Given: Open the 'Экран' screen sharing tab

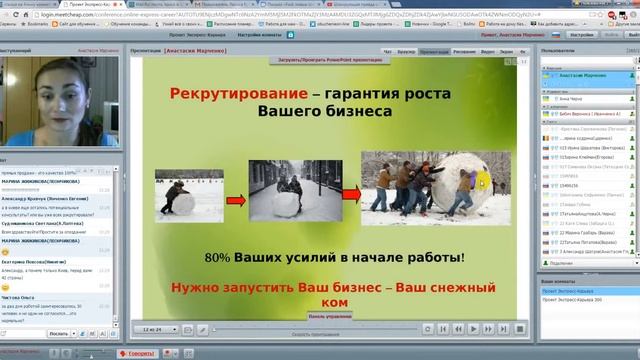Looking at the screenshot, I should 506,52.
